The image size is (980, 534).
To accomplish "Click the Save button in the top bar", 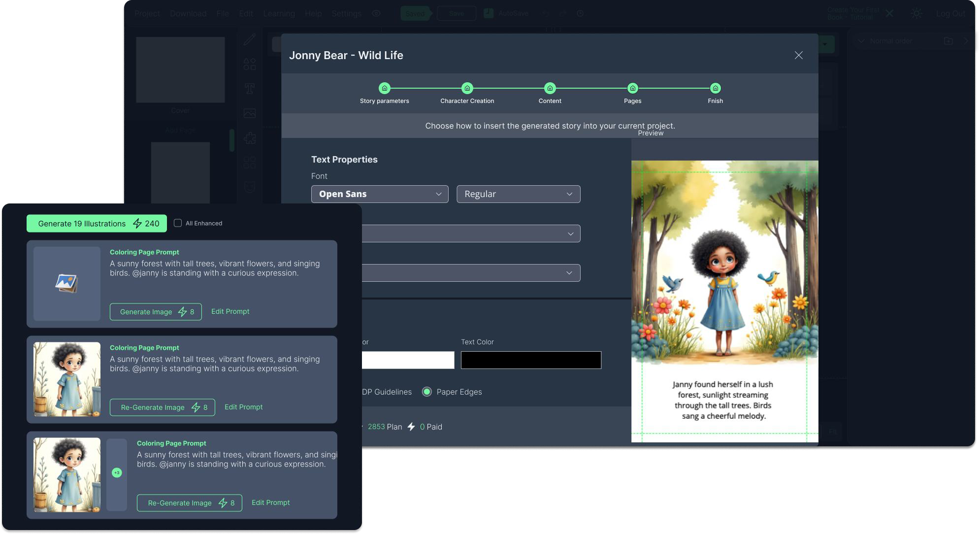I will (457, 13).
